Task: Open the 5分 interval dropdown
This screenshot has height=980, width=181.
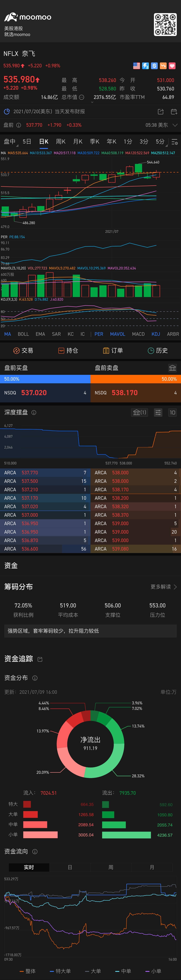Action: 161,142
